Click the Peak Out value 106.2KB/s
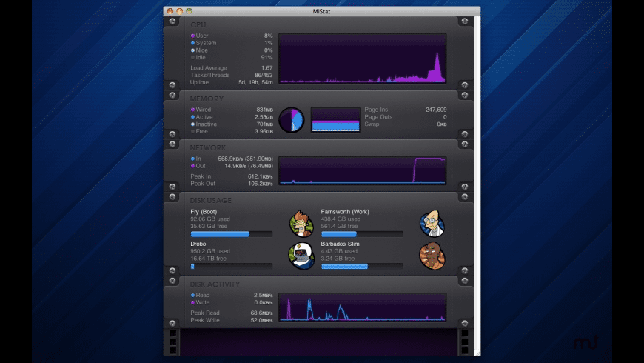Viewport: 644px width, 363px height. click(261, 183)
